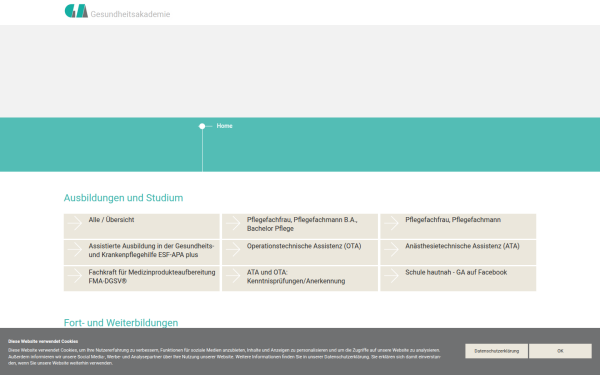Click arrow icon beside Operationstechnische Assistenz
Screen dimensions: 600x375
pyautogui.click(x=233, y=249)
